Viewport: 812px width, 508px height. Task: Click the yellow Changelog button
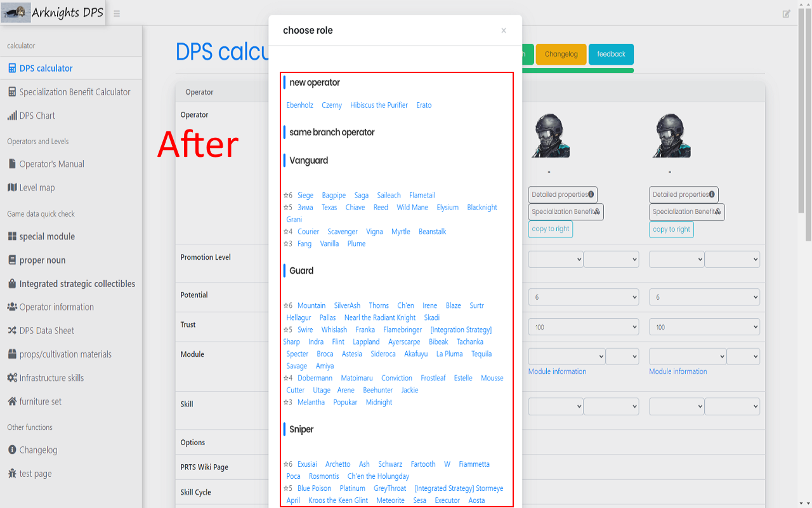[x=561, y=54]
